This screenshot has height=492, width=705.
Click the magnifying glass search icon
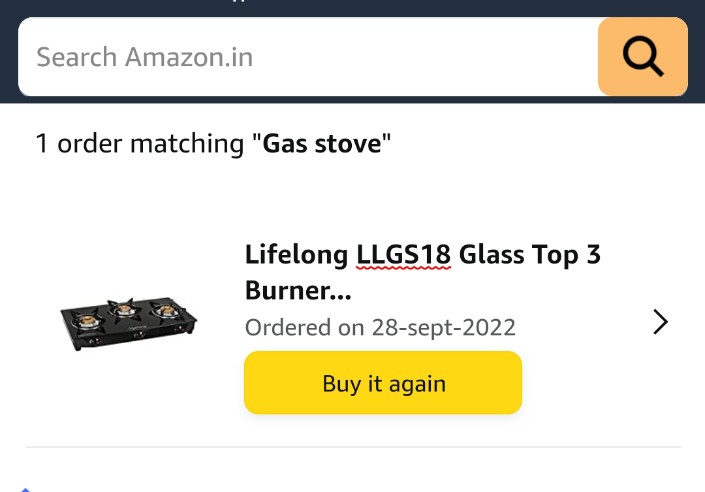[x=642, y=57]
